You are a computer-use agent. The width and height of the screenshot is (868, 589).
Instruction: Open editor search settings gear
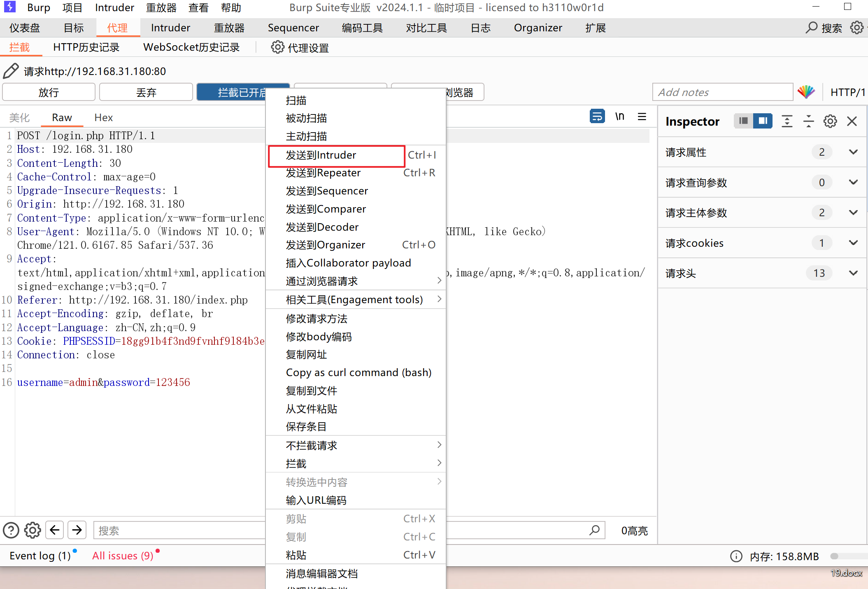coord(33,530)
